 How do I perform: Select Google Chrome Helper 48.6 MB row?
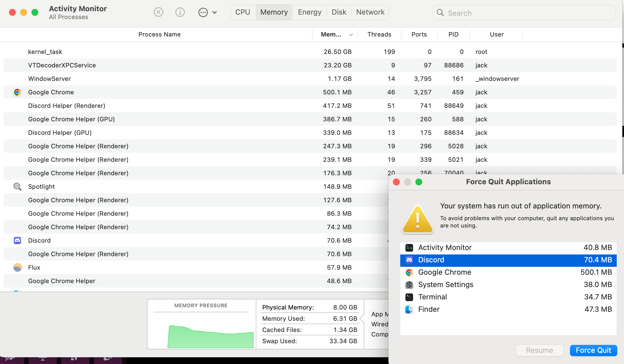tap(196, 281)
